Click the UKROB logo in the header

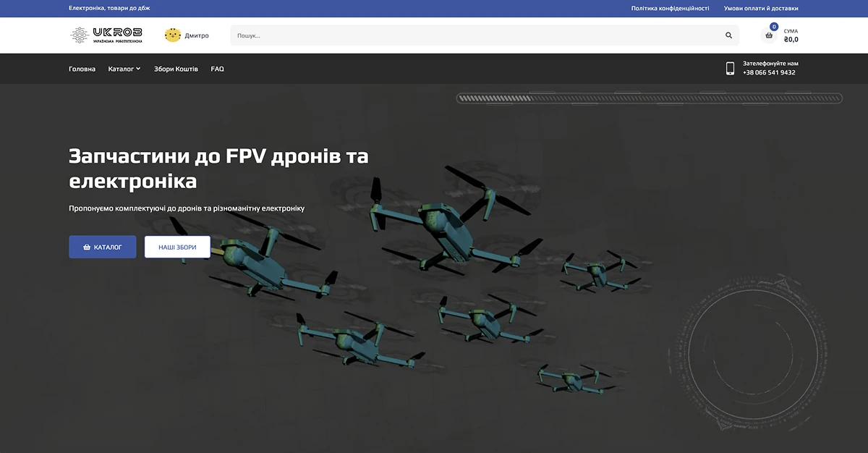(106, 35)
